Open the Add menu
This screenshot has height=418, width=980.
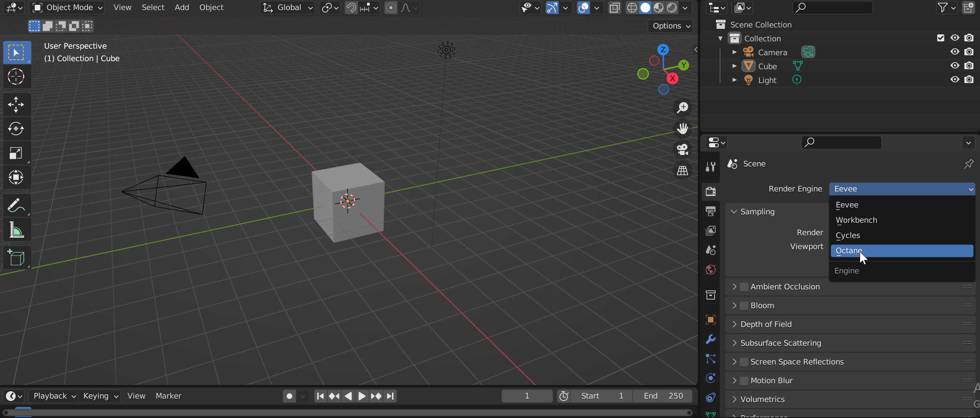[181, 8]
